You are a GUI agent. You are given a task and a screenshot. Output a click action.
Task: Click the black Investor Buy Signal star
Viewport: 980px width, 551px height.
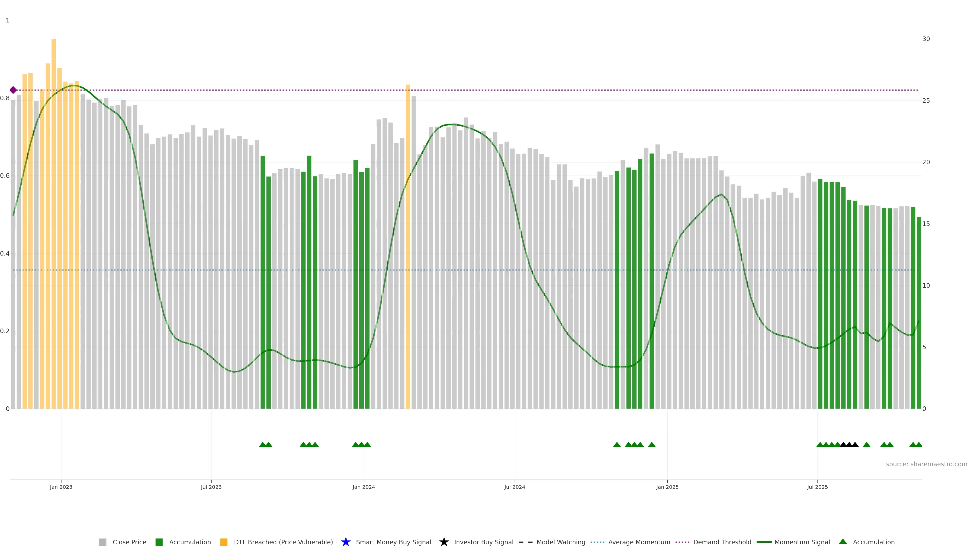click(x=444, y=542)
